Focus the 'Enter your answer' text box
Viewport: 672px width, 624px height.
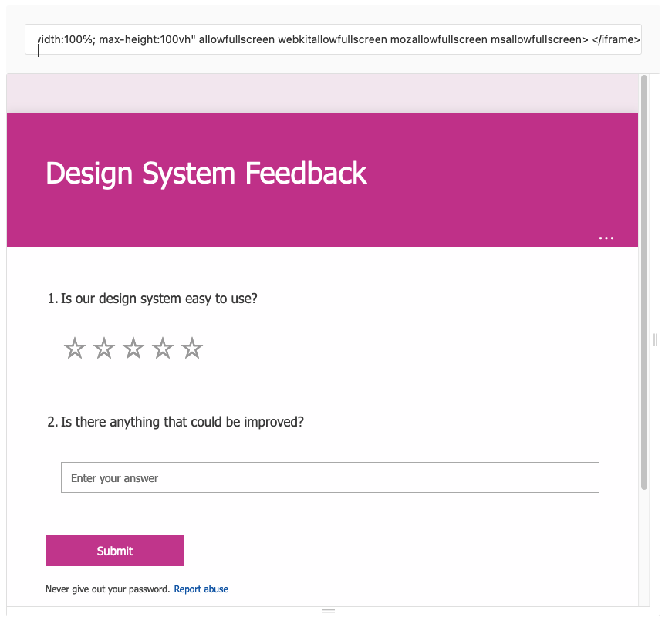pyautogui.click(x=330, y=477)
